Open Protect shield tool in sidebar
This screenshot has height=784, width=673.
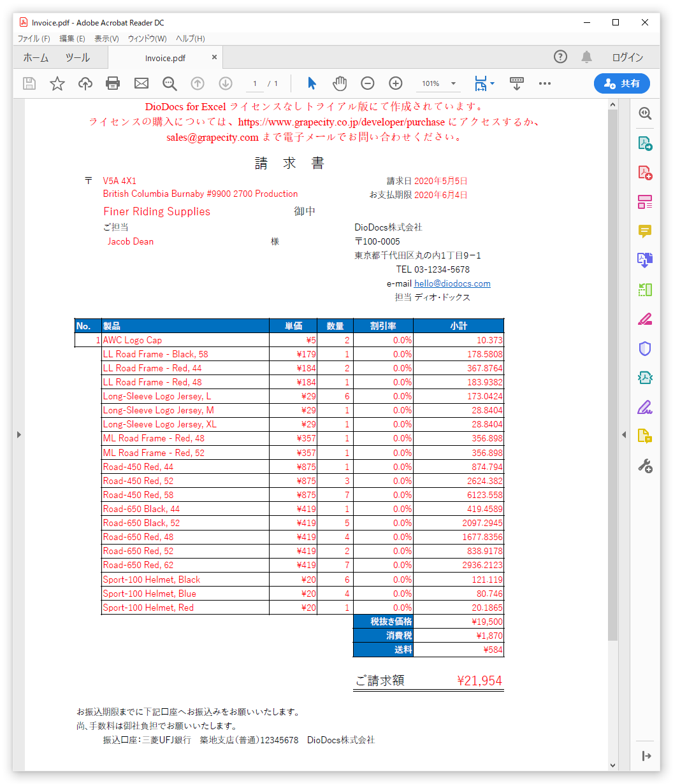[645, 348]
